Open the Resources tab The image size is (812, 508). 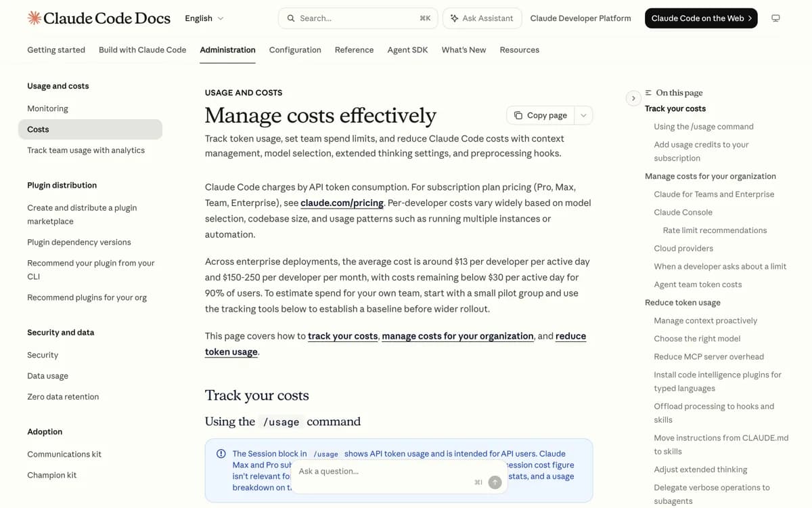coord(519,49)
